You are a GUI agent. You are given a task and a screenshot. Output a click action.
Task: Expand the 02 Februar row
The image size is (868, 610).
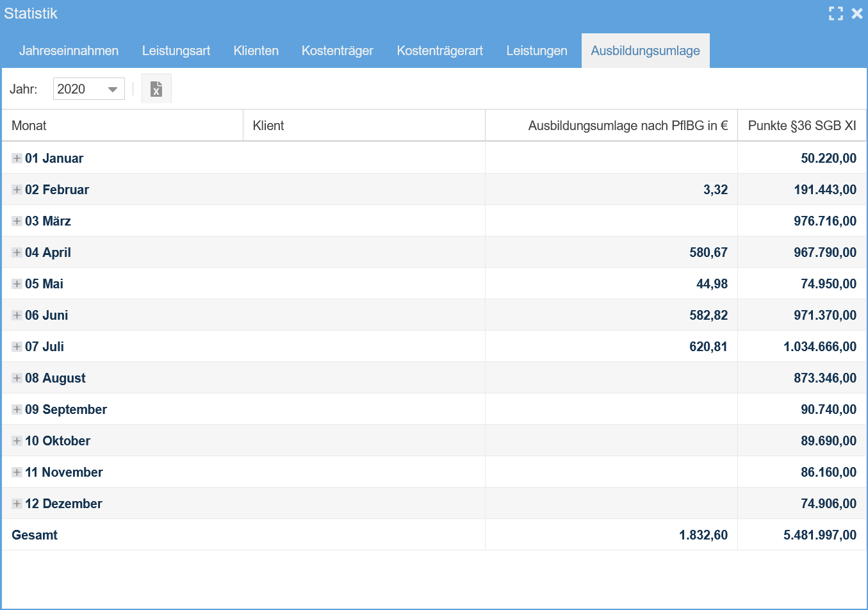pos(15,189)
